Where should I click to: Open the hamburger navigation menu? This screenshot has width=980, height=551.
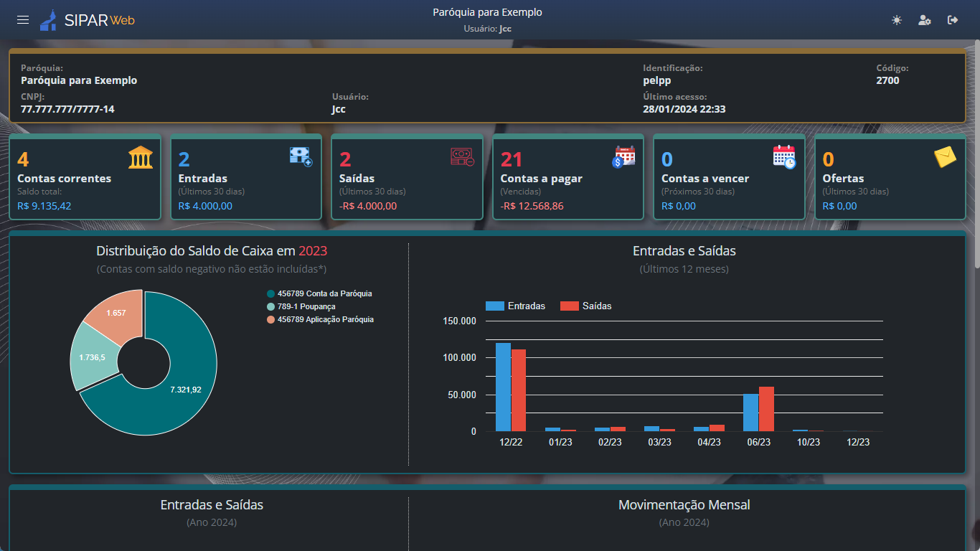23,20
